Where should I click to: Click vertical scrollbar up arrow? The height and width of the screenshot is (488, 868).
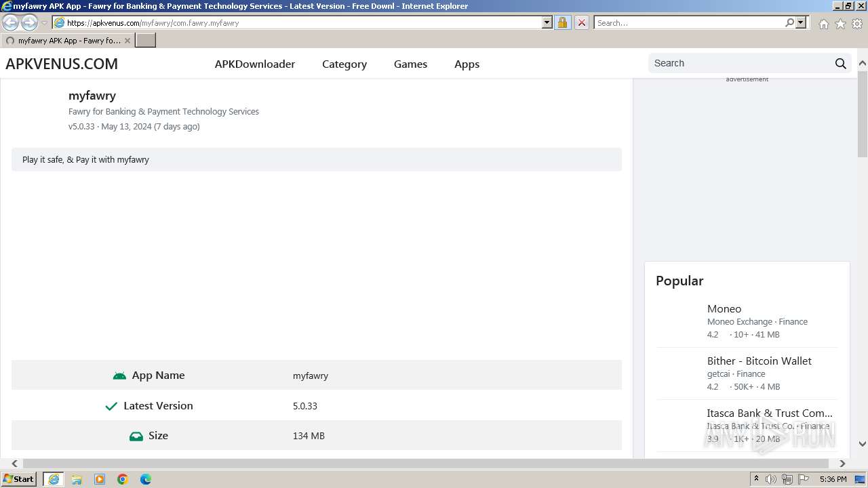[863, 64]
